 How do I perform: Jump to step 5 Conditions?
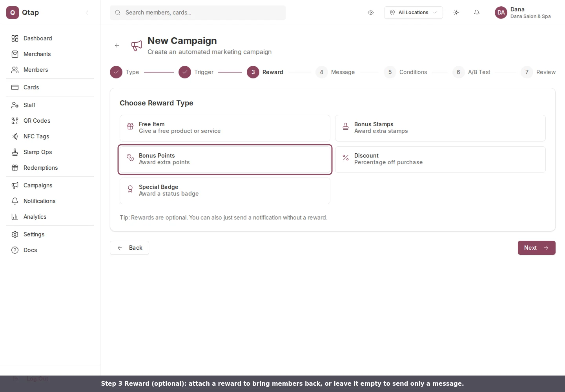405,72
